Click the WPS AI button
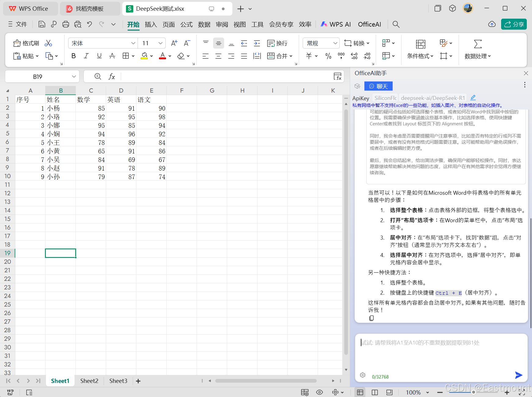 [335, 24]
